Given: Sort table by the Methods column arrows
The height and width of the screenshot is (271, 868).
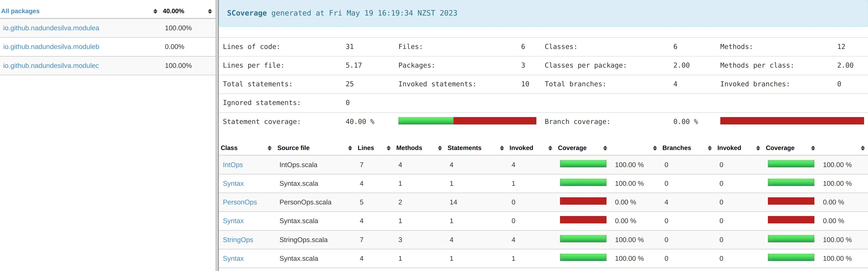Looking at the screenshot, I should coord(440,148).
